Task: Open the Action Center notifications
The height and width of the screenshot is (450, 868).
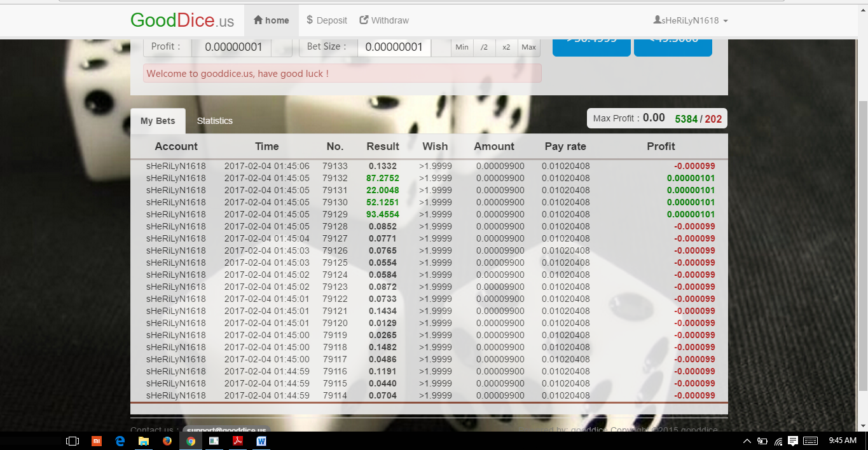Action: (x=793, y=440)
